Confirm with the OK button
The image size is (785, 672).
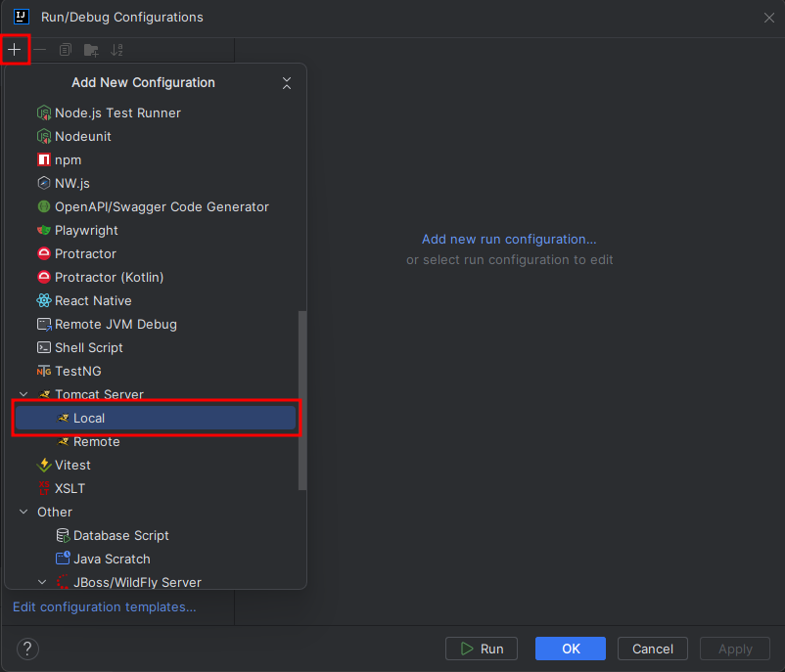click(571, 649)
